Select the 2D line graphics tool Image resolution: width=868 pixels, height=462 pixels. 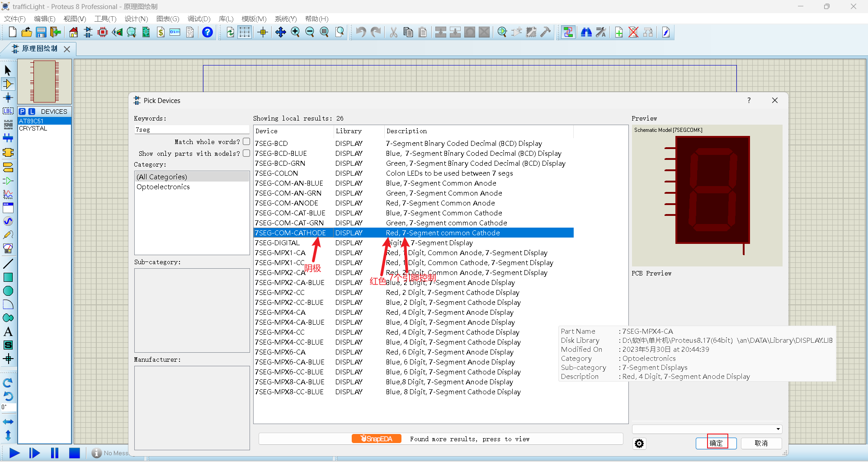8,264
